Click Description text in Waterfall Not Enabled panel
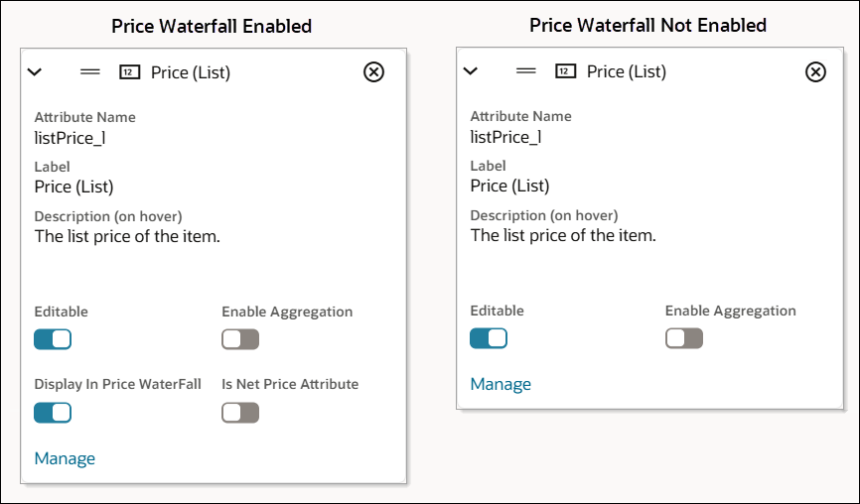860x504 pixels. point(563,235)
